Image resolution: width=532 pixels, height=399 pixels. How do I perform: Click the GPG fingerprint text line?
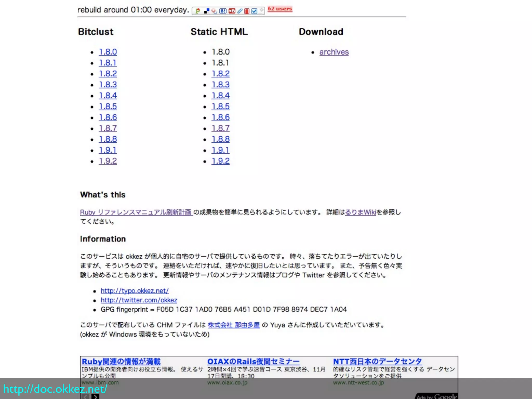pyautogui.click(x=224, y=309)
